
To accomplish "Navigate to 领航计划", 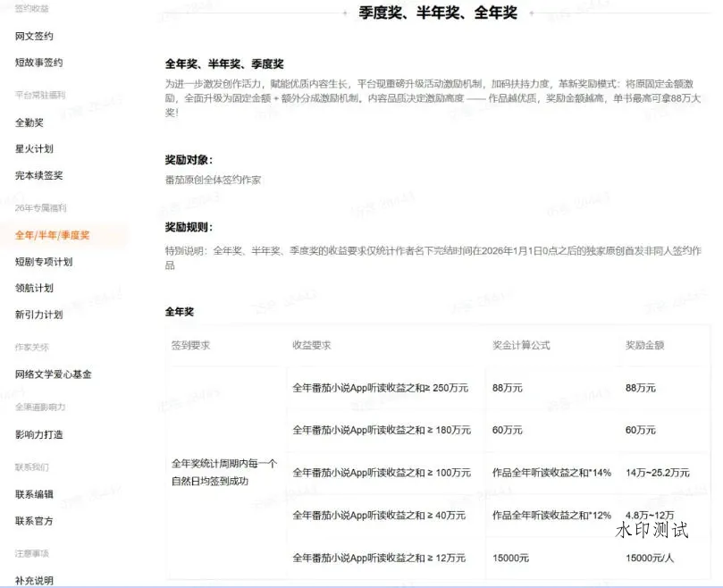I will point(34,288).
